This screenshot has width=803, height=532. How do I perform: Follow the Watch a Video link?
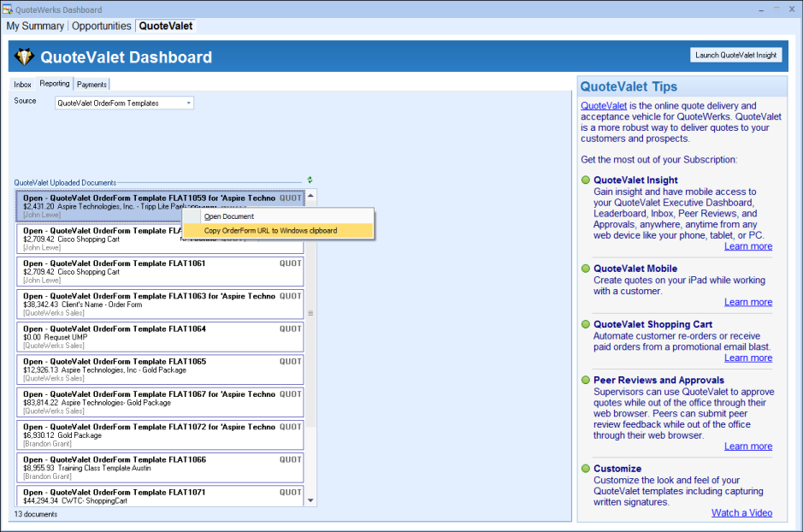pos(741,513)
